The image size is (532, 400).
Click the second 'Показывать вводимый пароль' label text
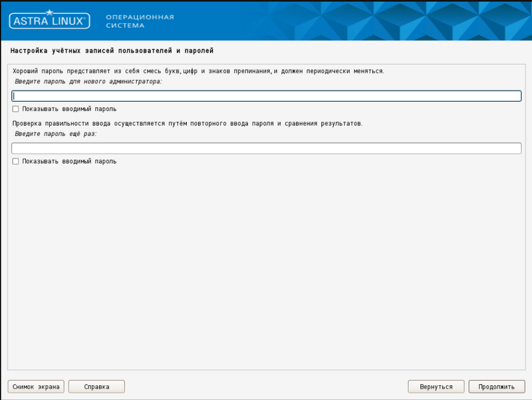tap(69, 161)
